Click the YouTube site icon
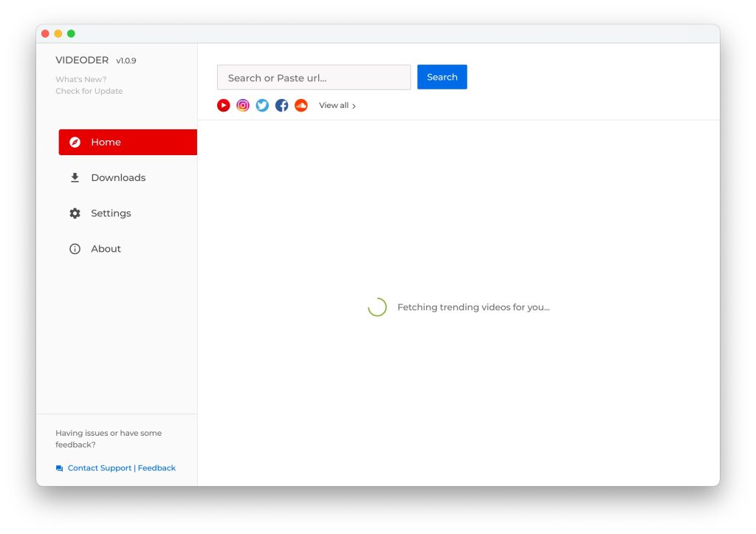The width and height of the screenshot is (756, 534). click(223, 105)
